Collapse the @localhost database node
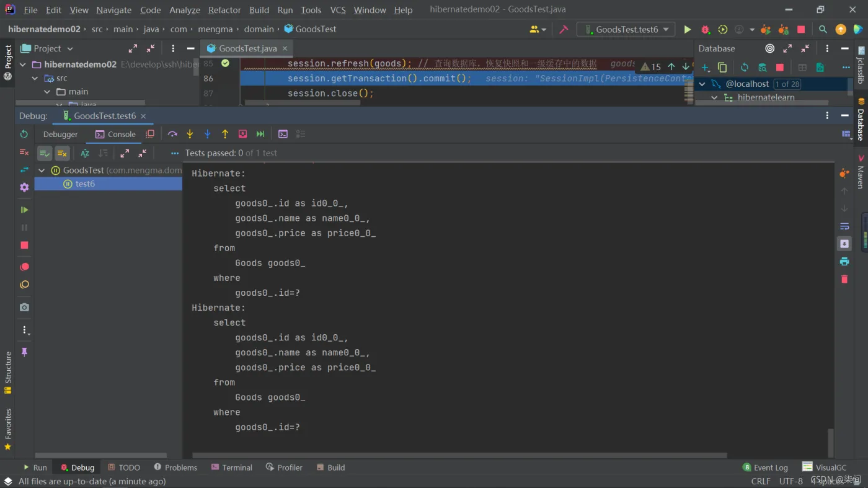 [702, 84]
